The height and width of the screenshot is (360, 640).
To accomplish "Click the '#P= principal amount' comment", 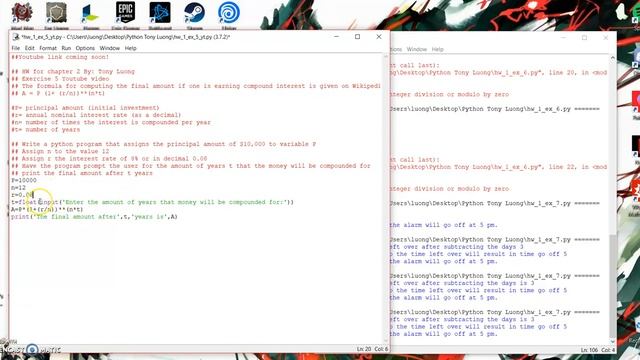I will (85, 108).
